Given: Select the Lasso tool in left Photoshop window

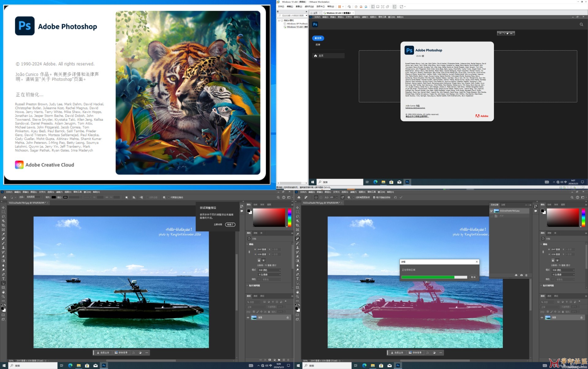Looking at the screenshot, I should coord(3,216).
